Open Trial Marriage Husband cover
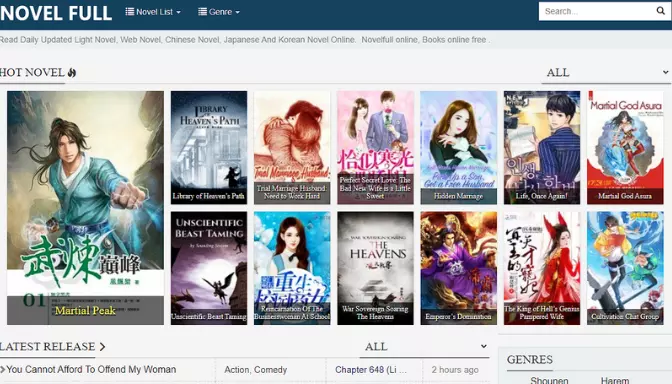 292,147
